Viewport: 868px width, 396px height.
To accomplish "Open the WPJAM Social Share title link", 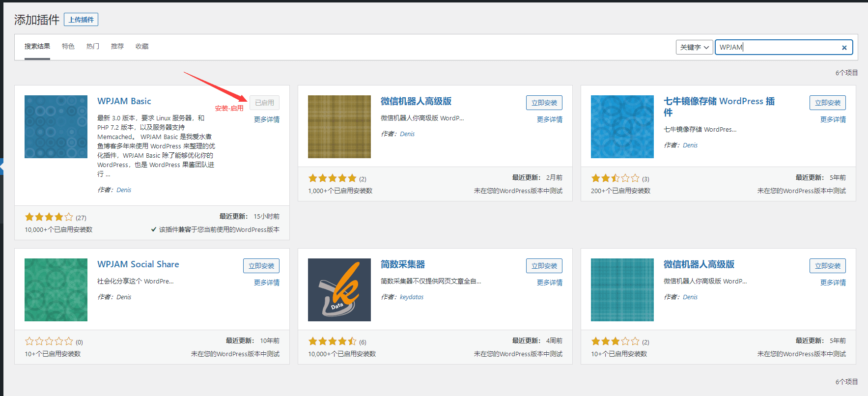I will pyautogui.click(x=138, y=264).
